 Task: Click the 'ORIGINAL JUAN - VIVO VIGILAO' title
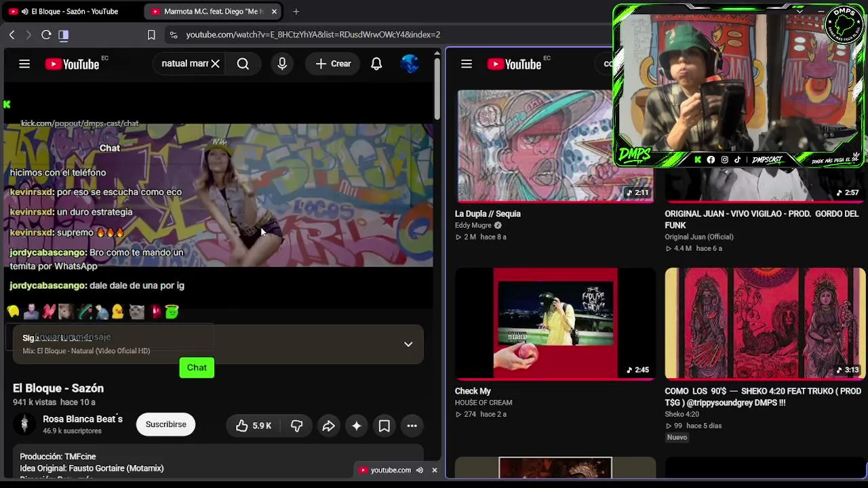pyautogui.click(x=762, y=219)
